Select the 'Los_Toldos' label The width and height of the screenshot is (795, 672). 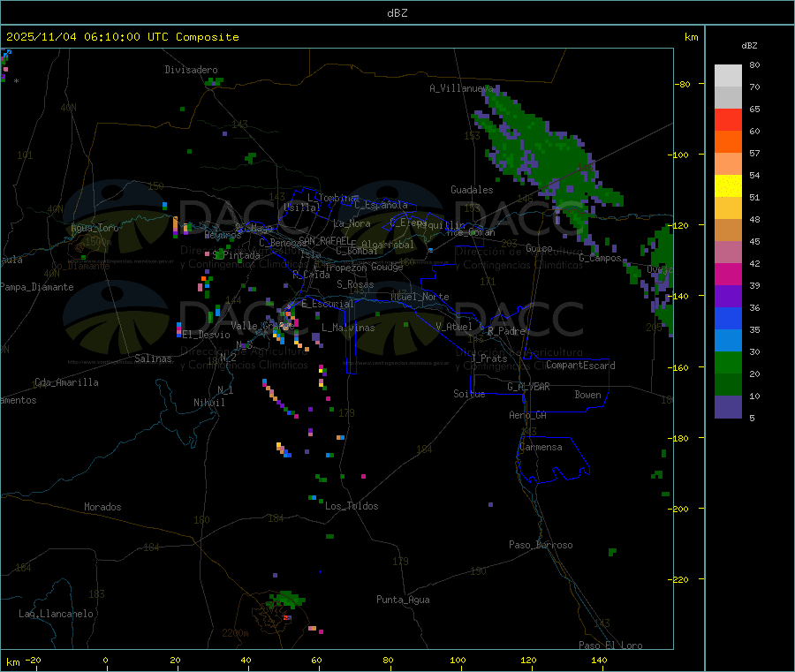pyautogui.click(x=352, y=506)
